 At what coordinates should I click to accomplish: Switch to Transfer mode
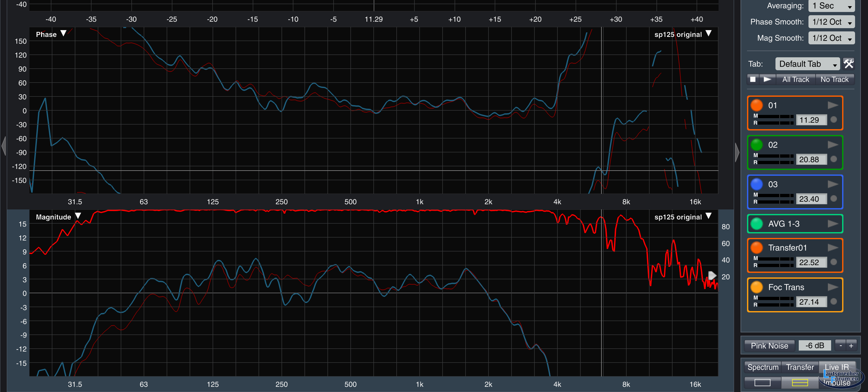(800, 367)
